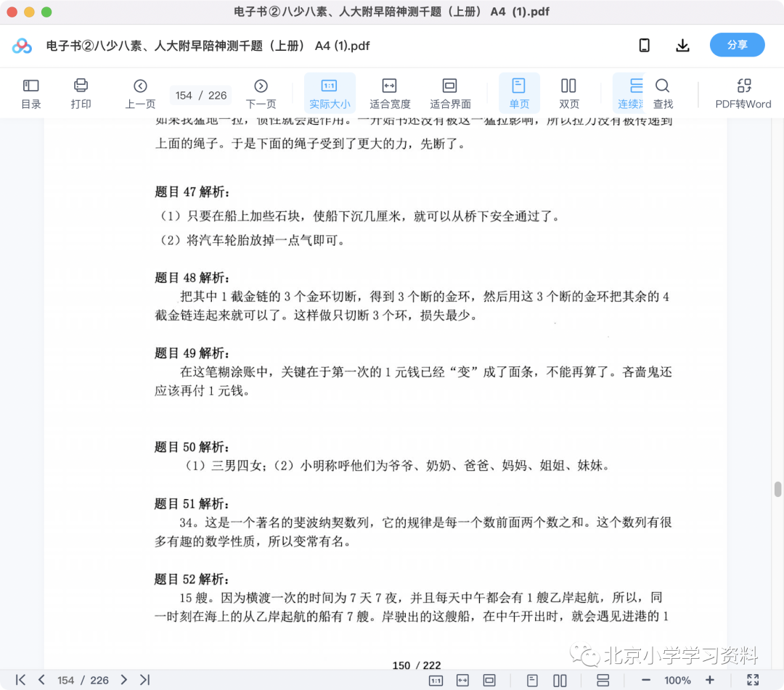This screenshot has width=784, height=690.
Task: Click the 打印 print icon
Action: pyautogui.click(x=81, y=94)
